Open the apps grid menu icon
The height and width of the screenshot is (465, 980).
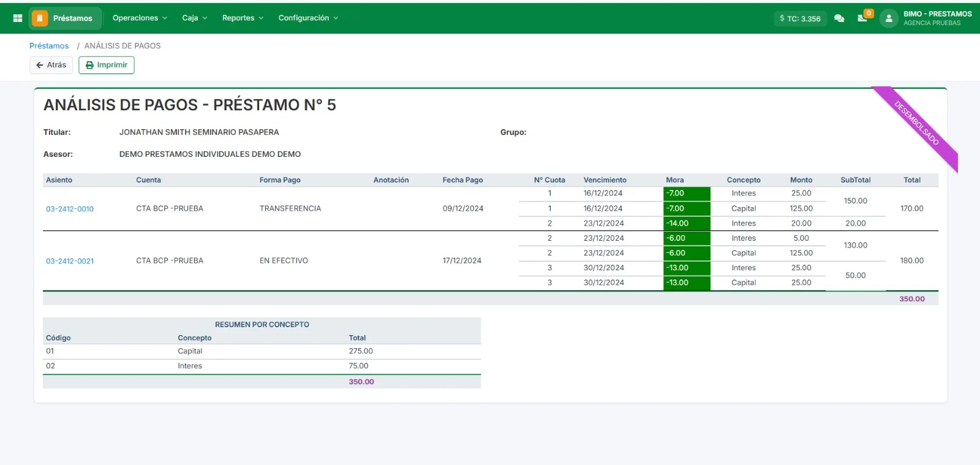[x=18, y=18]
